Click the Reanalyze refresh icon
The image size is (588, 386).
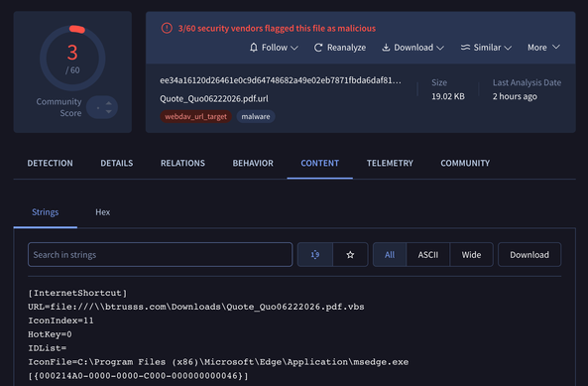pos(318,48)
